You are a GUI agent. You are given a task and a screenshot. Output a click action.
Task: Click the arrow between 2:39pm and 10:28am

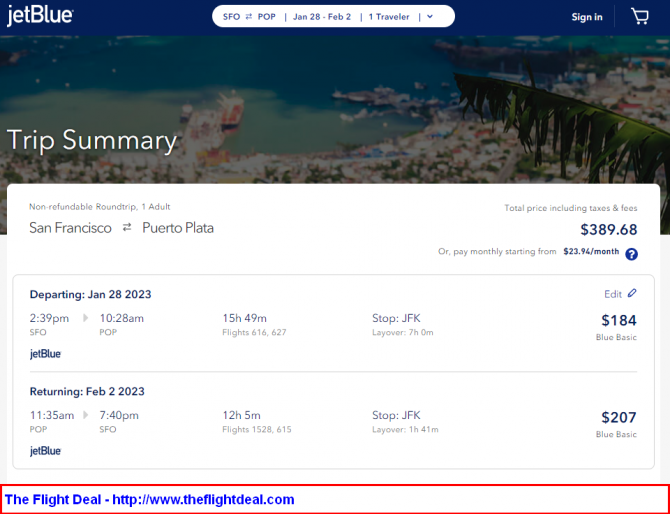85,318
